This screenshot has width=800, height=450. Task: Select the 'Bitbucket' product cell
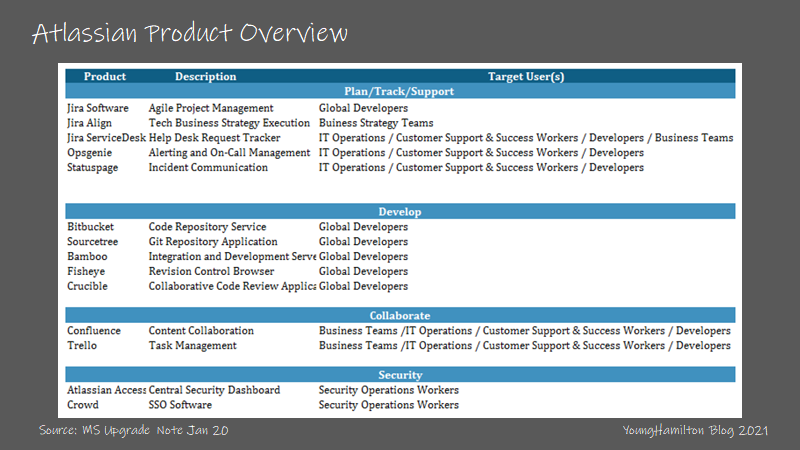click(90, 227)
